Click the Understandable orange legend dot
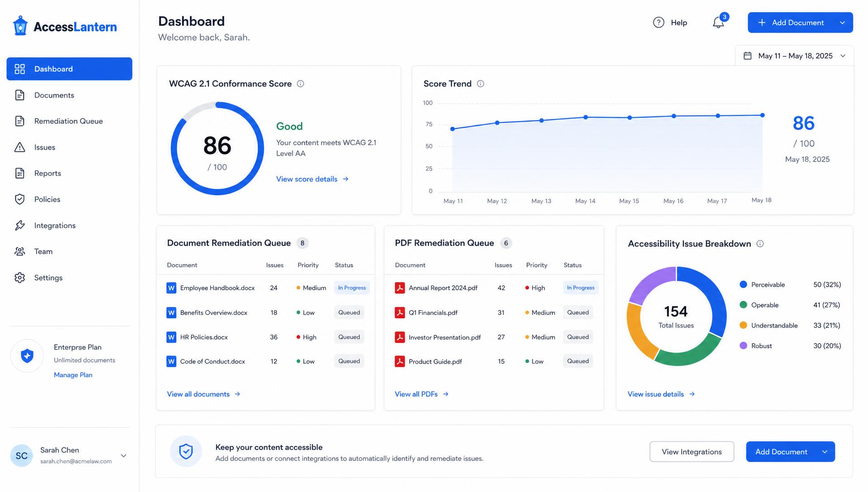 tap(743, 325)
